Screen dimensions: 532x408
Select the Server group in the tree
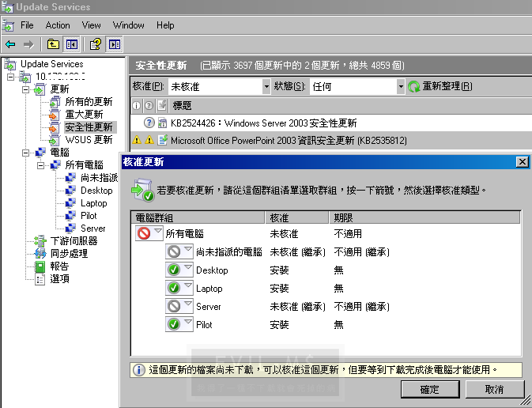[93, 228]
